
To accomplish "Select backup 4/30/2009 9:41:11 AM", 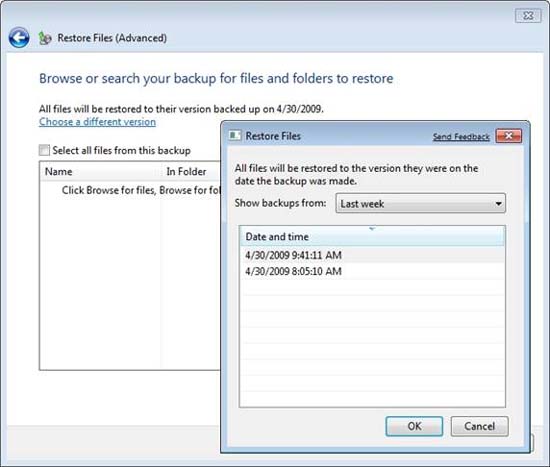I will 372,255.
